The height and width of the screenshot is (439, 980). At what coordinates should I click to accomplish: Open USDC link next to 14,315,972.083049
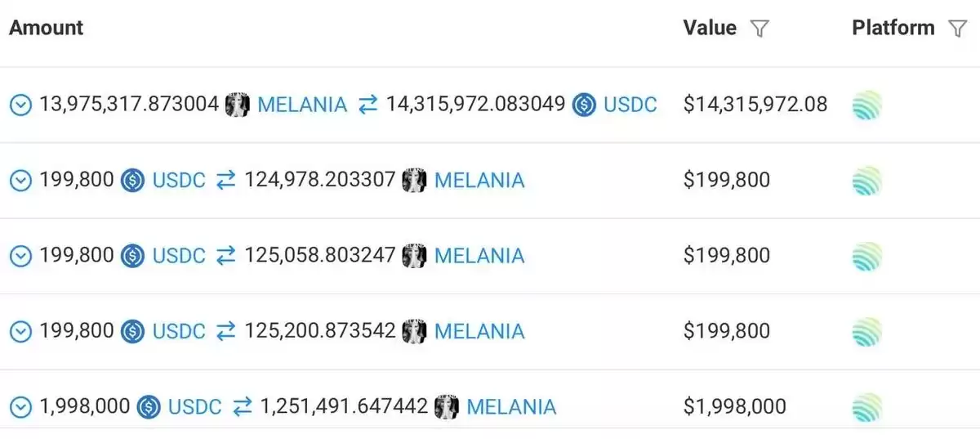[x=630, y=105]
